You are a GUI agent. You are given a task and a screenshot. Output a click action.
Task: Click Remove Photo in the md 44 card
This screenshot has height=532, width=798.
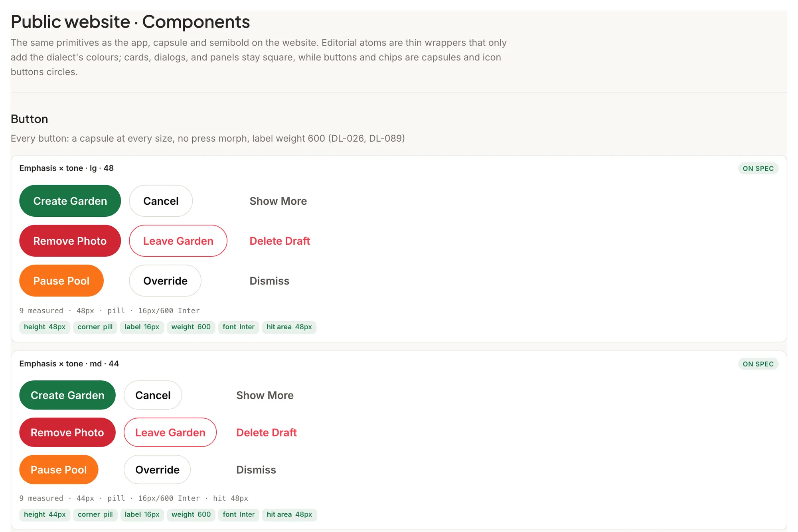point(67,432)
